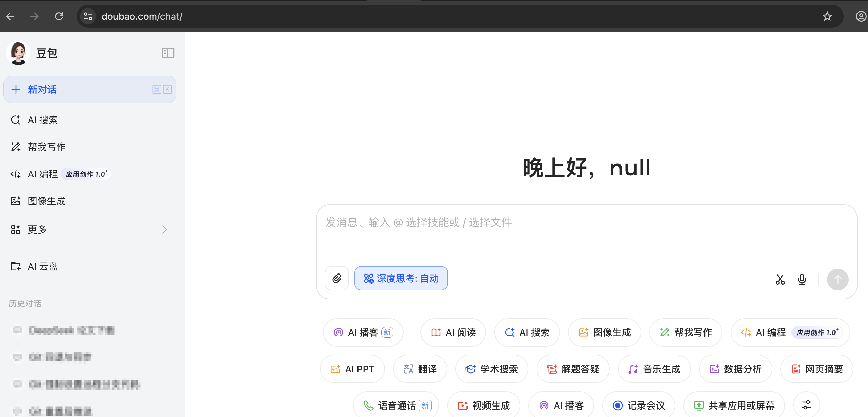Click the browser forward arrow
Image resolution: width=868 pixels, height=417 pixels.
[x=35, y=16]
